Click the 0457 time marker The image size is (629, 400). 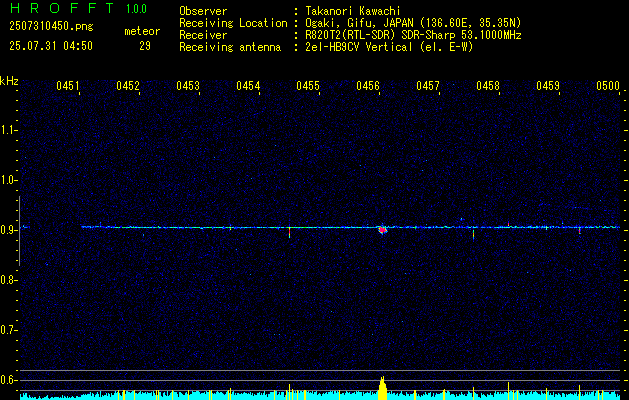pos(428,85)
